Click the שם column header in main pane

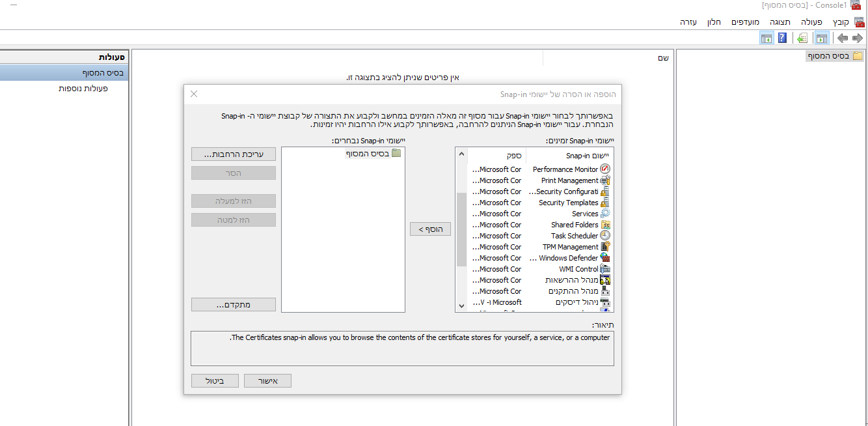click(x=664, y=58)
